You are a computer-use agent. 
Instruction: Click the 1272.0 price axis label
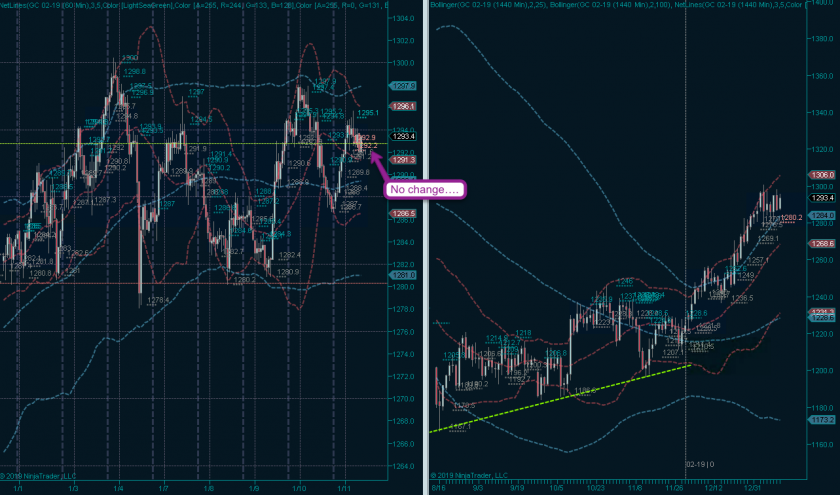(x=403, y=377)
